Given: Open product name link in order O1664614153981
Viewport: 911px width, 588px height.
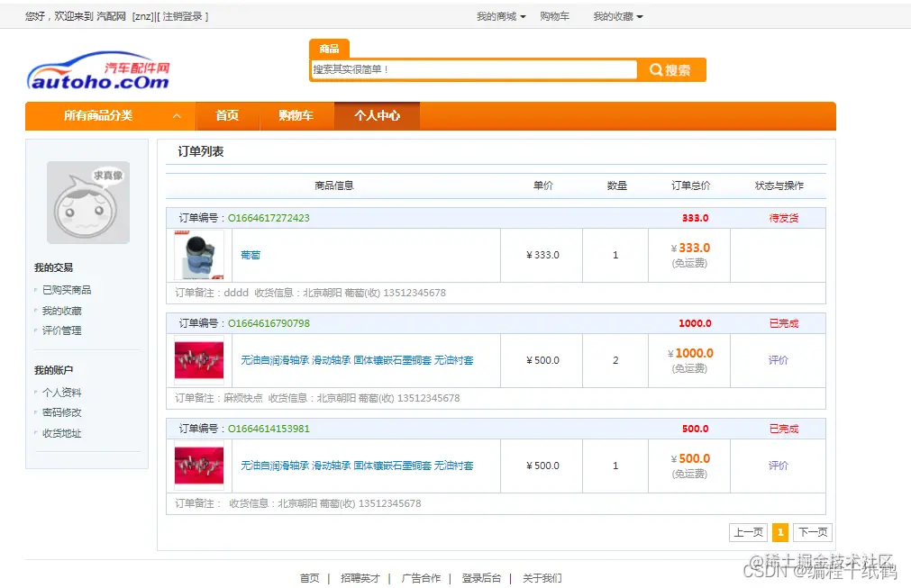Looking at the screenshot, I should [357, 466].
